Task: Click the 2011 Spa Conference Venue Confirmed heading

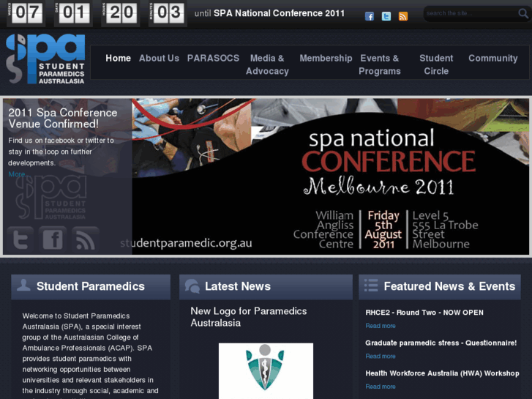Action: 63,118
